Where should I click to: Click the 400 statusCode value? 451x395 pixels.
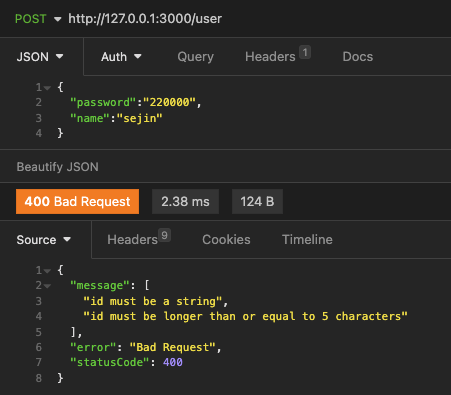(173, 362)
